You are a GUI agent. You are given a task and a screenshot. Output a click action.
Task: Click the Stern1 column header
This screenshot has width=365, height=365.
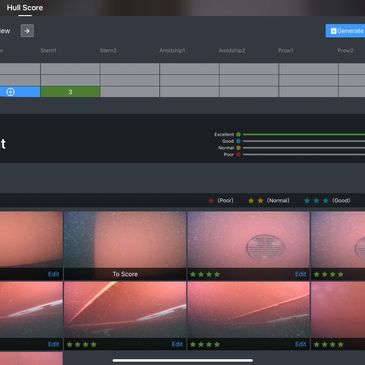[x=48, y=50]
